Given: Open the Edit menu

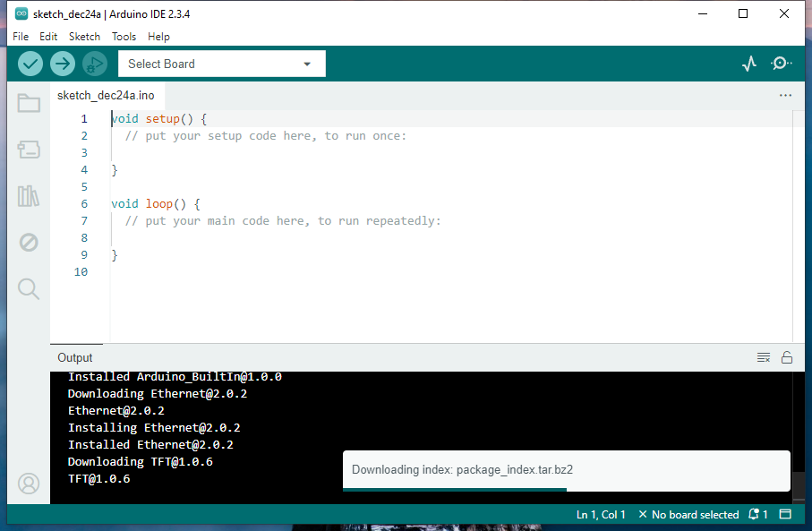Looking at the screenshot, I should pyautogui.click(x=48, y=37).
